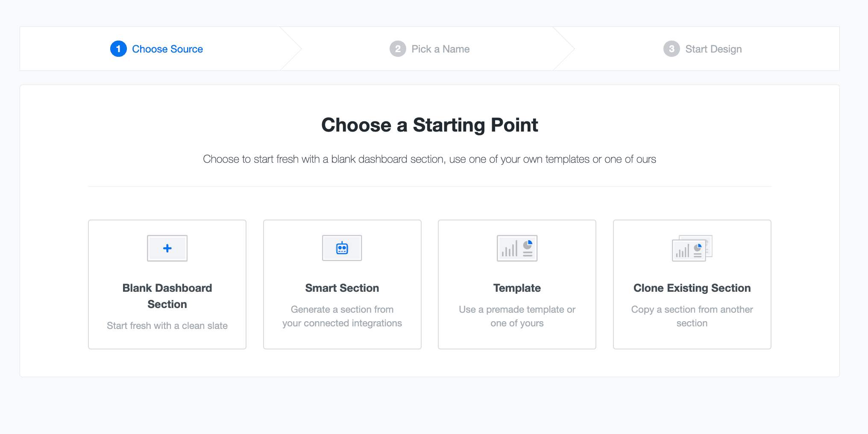Click the Choose a Starting Point heading

(430, 125)
